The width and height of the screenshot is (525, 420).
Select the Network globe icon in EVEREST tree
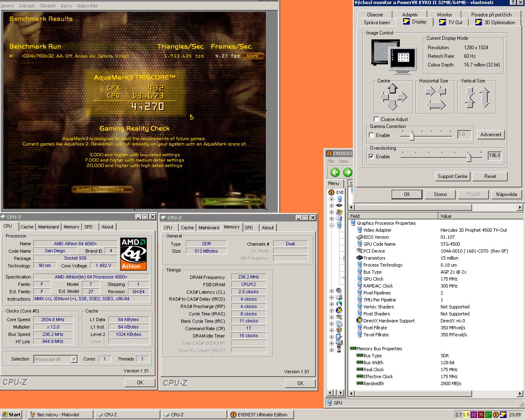tap(339, 304)
